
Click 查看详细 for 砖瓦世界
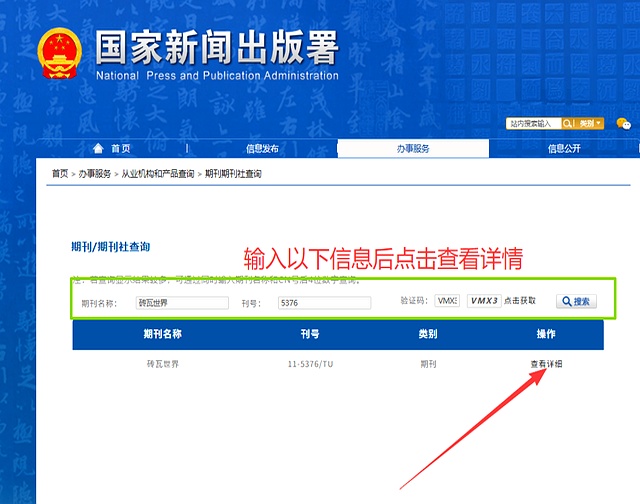(x=546, y=364)
